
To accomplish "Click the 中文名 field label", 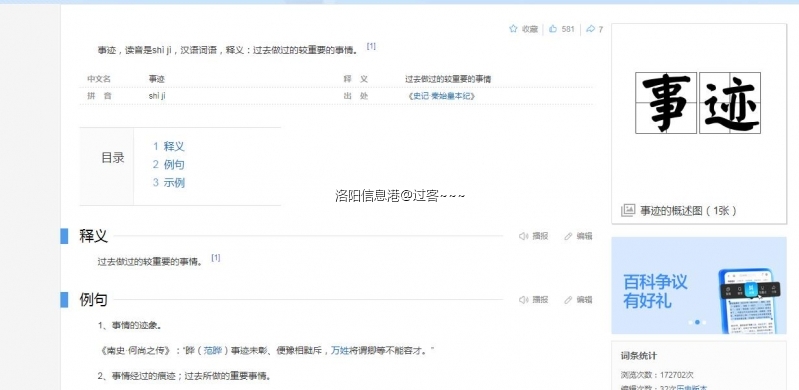I will pyautogui.click(x=99, y=79).
